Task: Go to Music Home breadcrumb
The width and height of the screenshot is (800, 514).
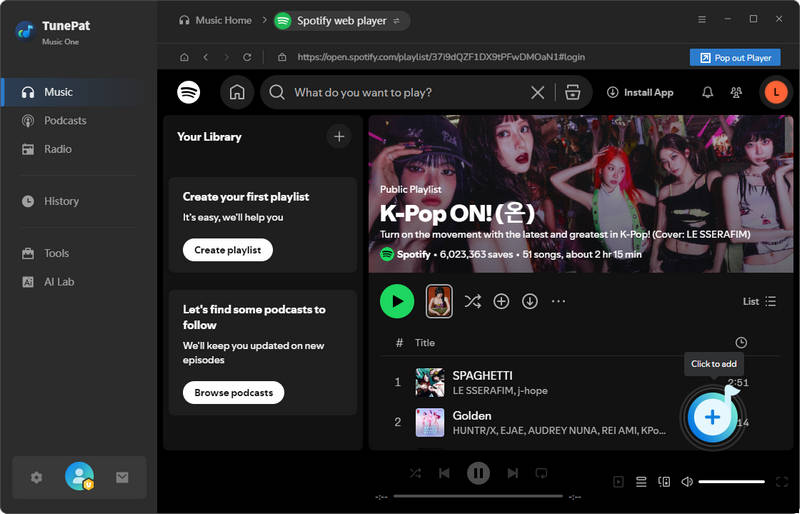Action: coord(215,20)
